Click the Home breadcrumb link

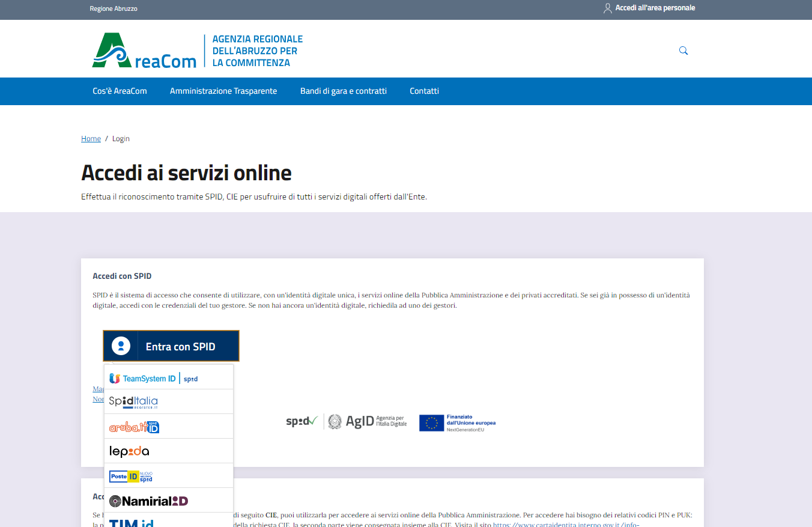pyautogui.click(x=91, y=139)
